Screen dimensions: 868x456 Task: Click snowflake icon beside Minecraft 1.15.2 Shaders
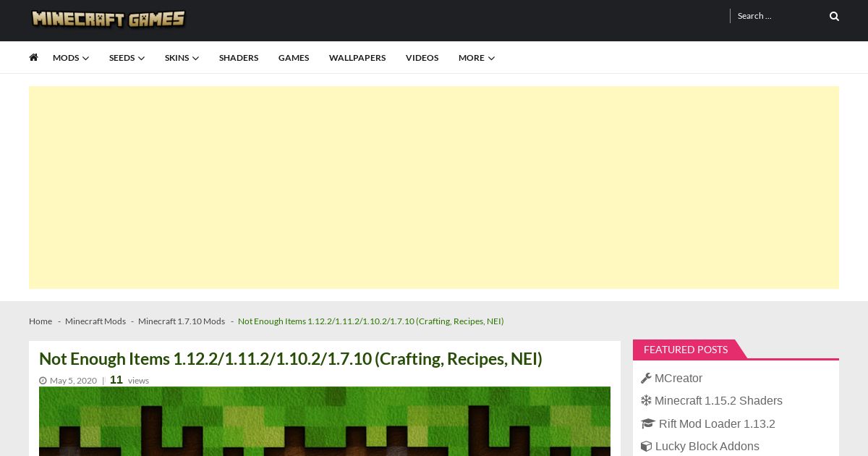(646, 400)
